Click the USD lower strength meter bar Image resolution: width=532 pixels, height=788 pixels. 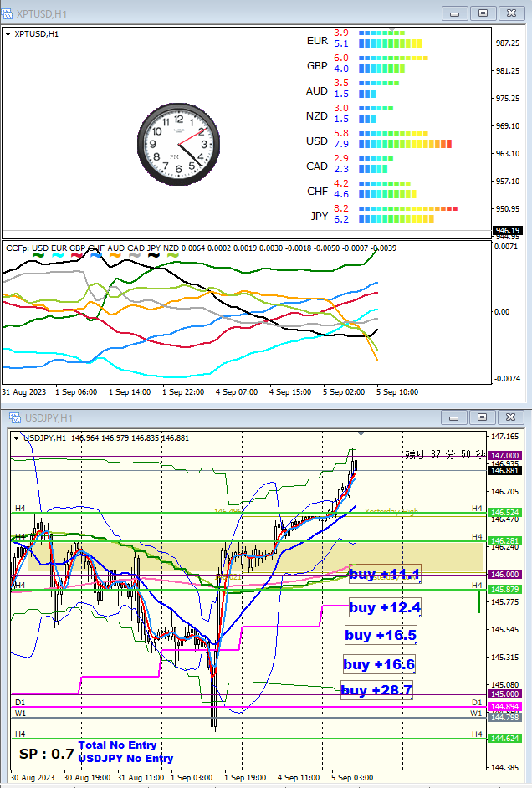click(405, 144)
